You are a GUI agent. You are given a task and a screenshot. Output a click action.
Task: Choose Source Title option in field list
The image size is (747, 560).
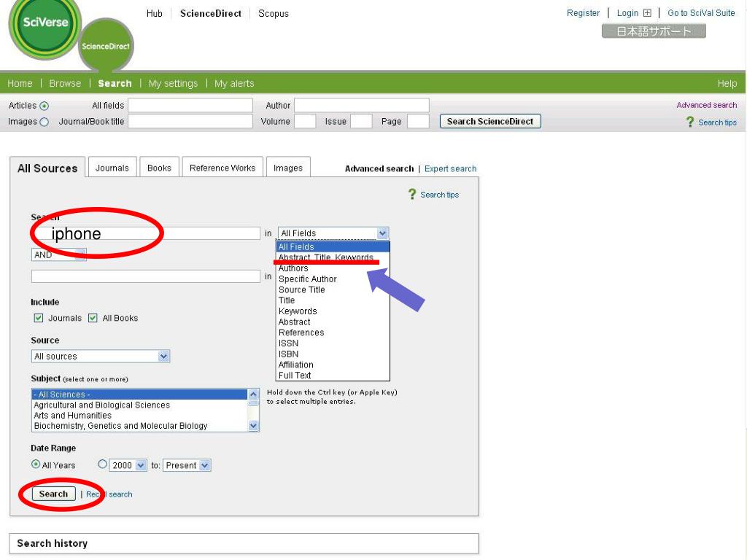pyautogui.click(x=333, y=289)
